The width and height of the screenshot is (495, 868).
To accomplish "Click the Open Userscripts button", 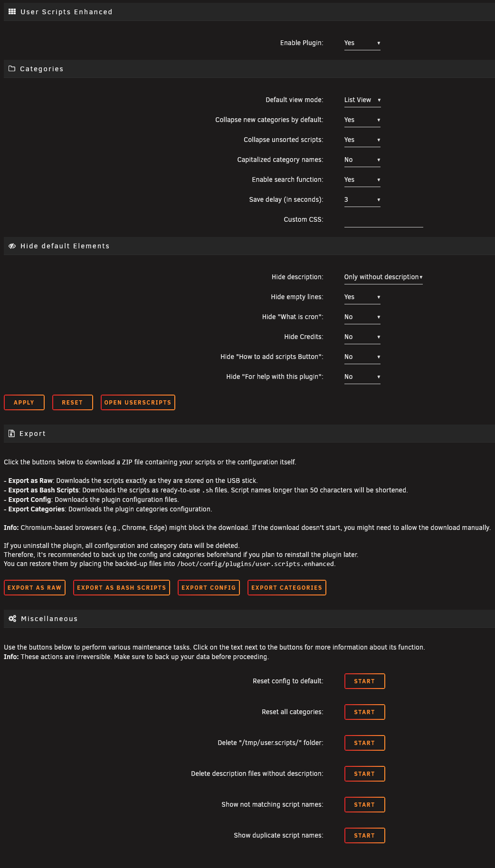I will click(138, 402).
